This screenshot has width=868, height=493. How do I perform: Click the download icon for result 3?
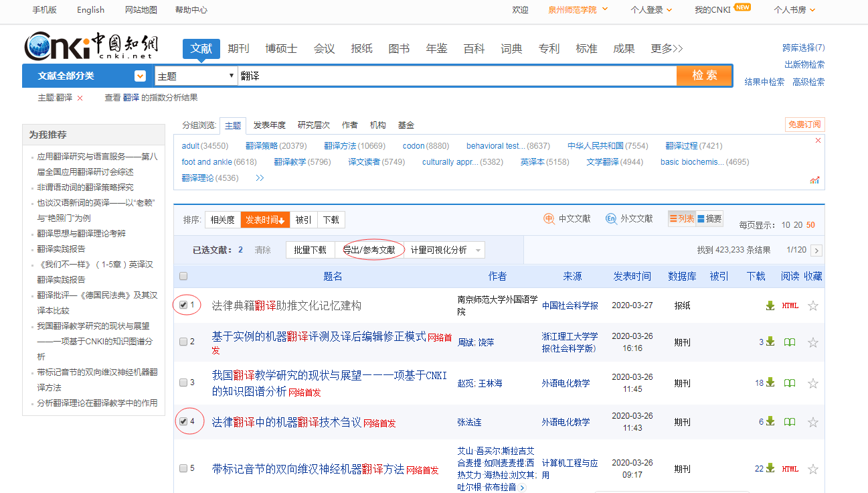[770, 383]
